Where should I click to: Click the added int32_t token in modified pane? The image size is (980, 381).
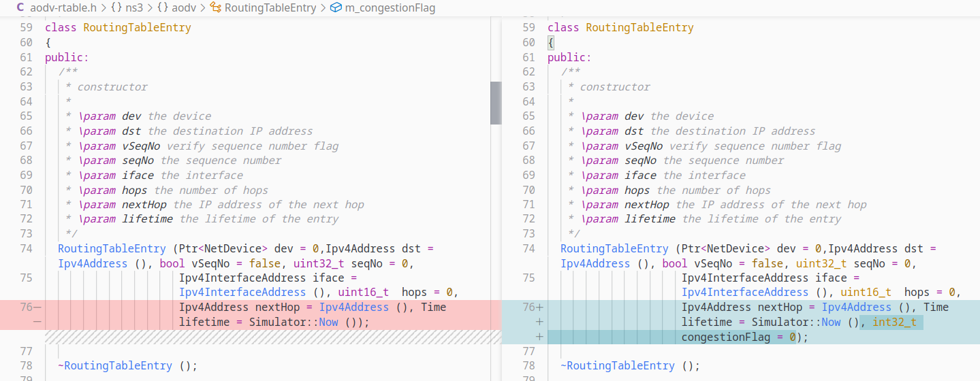tap(894, 322)
